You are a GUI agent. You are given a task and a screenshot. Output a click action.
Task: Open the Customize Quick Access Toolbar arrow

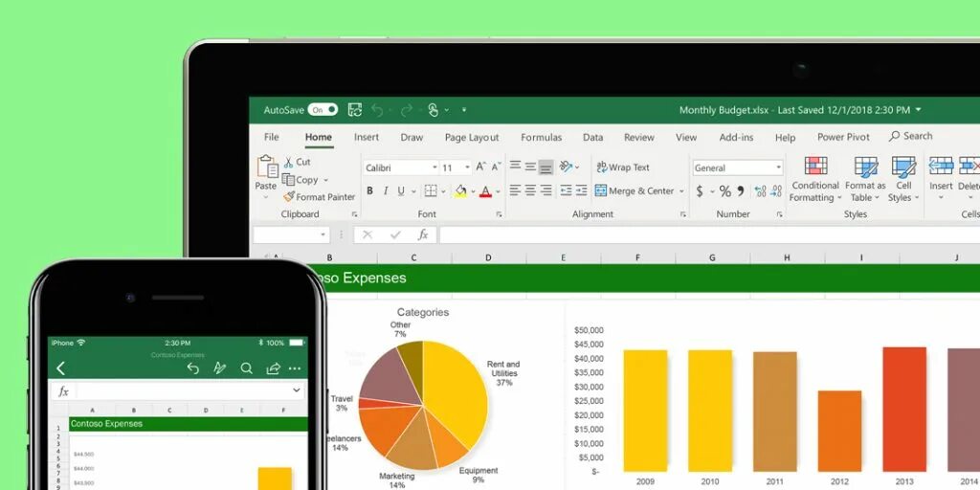[464, 110]
